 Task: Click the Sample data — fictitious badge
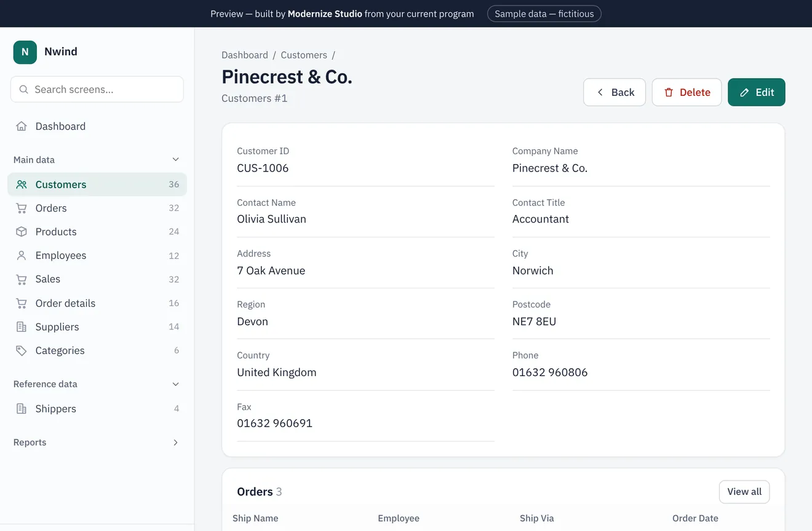click(544, 14)
